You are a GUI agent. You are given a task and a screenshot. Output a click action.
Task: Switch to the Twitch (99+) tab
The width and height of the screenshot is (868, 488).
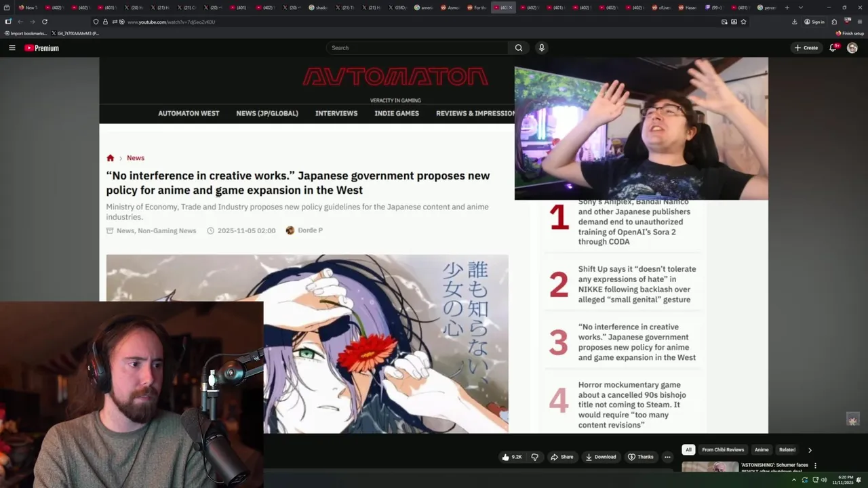tap(715, 7)
